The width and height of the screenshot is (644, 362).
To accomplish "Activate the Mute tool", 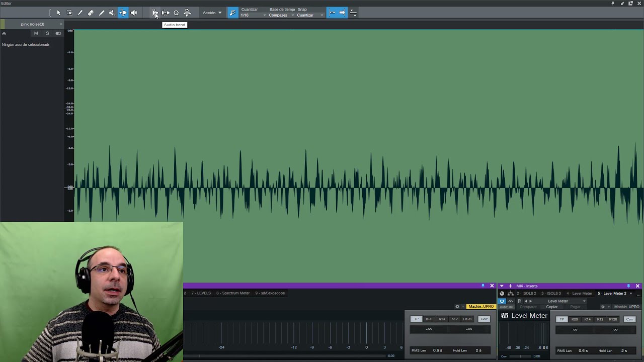I will pos(112,13).
